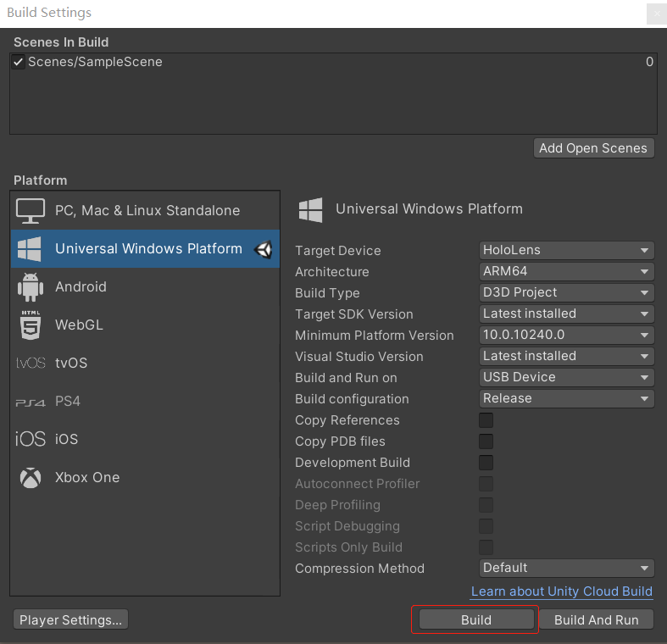Click the PS4 platform icon

pos(31,402)
